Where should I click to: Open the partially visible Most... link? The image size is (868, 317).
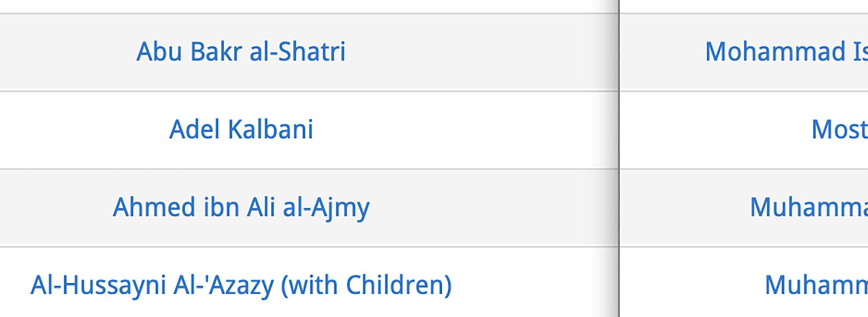pos(840,129)
